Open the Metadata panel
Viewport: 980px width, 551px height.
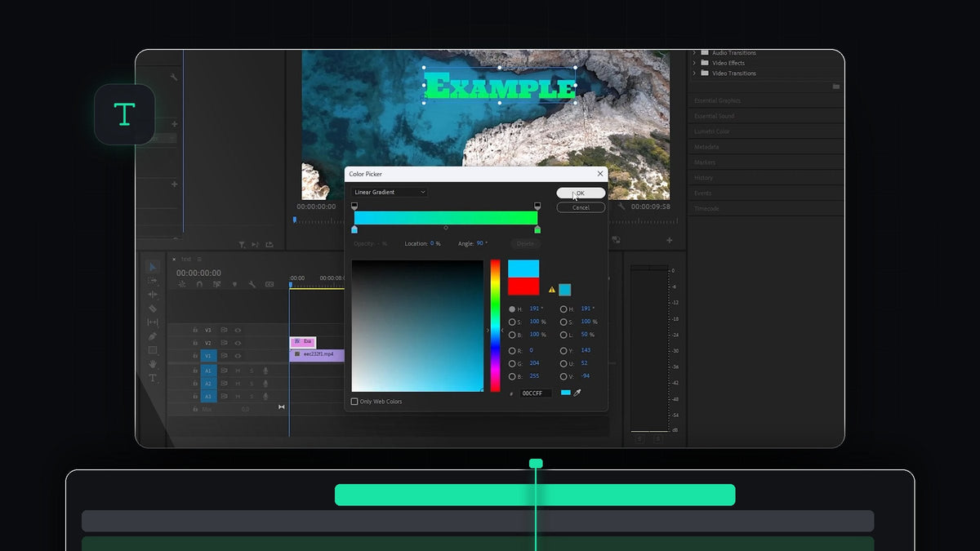pyautogui.click(x=706, y=147)
